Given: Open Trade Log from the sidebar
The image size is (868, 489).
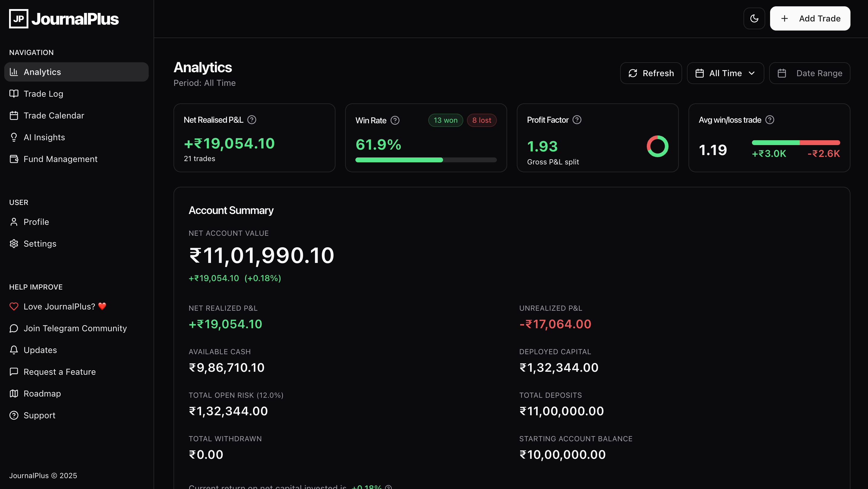Looking at the screenshot, I should (x=43, y=94).
